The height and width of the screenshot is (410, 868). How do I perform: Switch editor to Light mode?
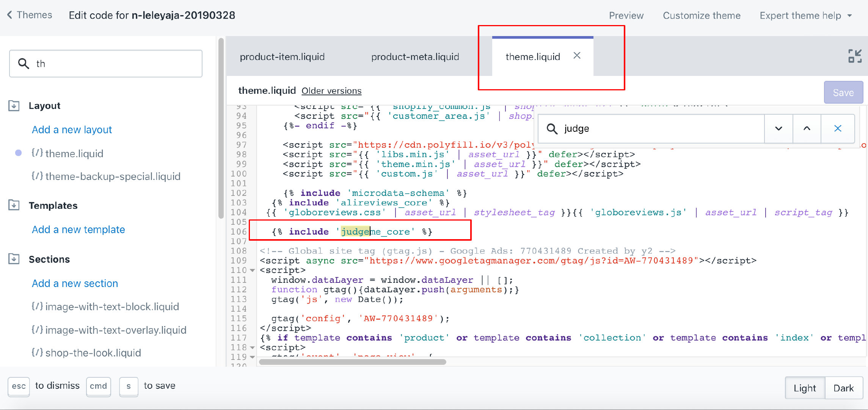pyautogui.click(x=805, y=388)
